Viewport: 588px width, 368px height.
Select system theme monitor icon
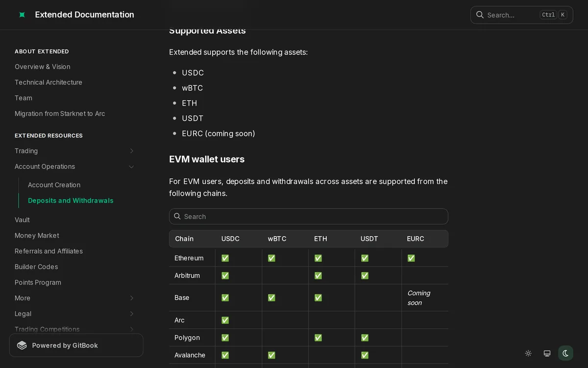547,353
